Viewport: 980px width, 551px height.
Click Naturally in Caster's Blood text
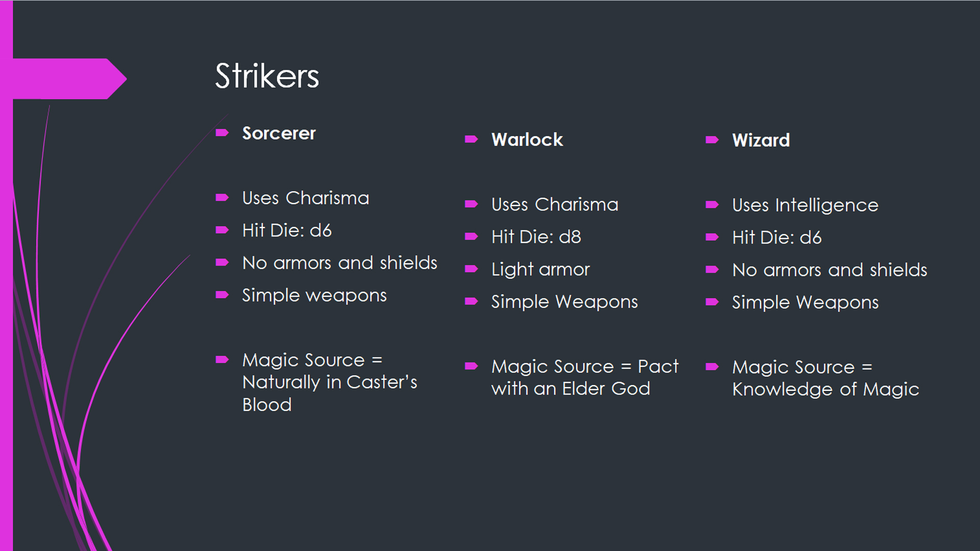pyautogui.click(x=329, y=383)
